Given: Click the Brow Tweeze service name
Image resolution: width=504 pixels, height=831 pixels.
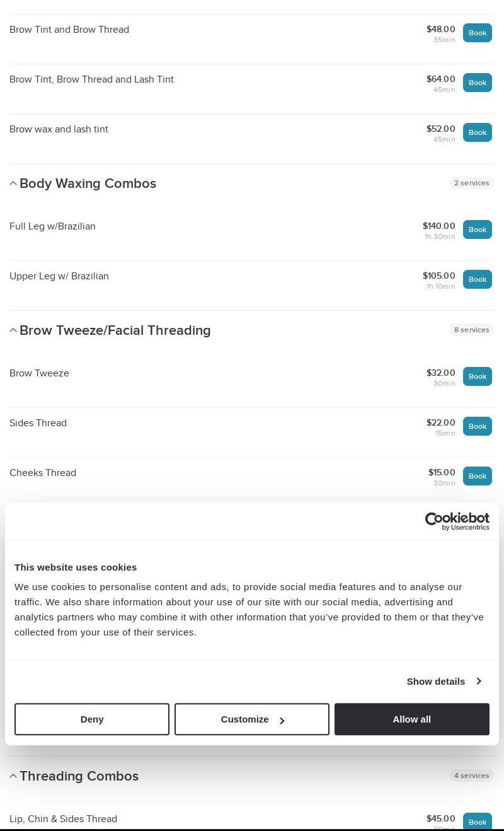Looking at the screenshot, I should point(39,373).
